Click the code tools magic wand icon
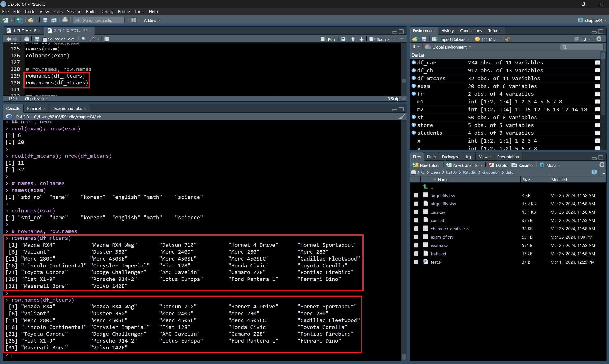 (x=93, y=39)
